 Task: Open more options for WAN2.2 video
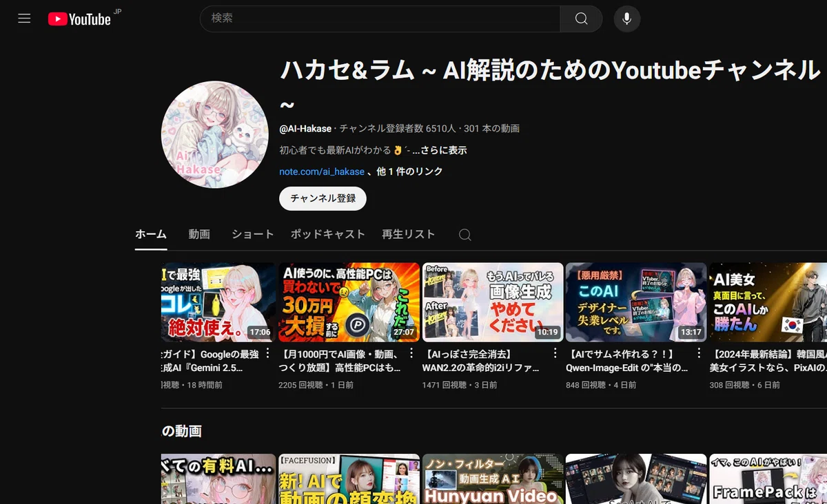(555, 354)
